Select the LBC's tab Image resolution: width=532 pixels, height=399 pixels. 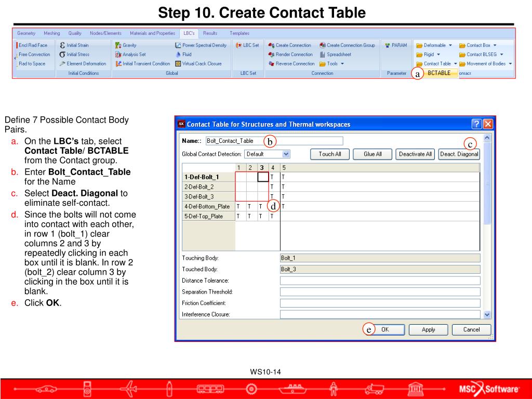click(x=189, y=33)
